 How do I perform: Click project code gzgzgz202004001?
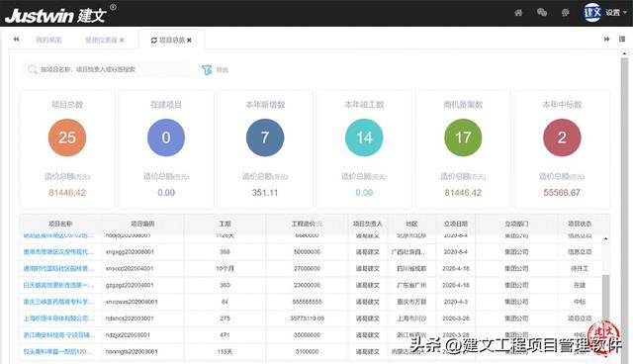[130, 285]
